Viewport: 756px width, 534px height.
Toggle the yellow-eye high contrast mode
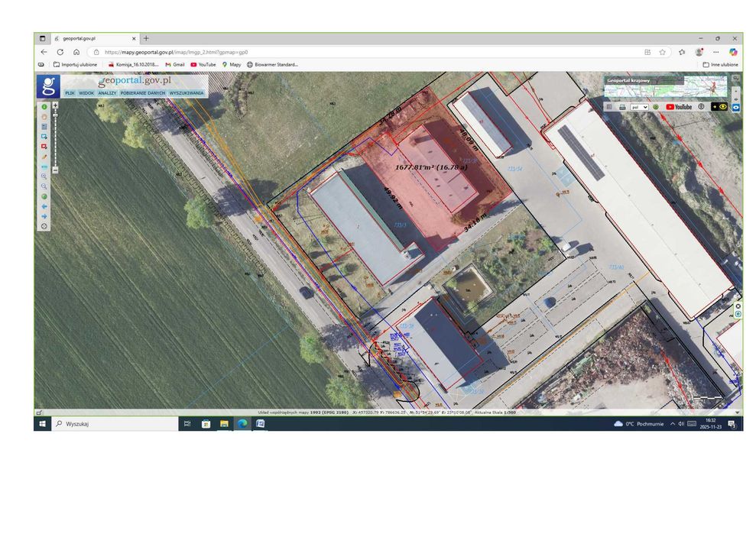tap(719, 106)
